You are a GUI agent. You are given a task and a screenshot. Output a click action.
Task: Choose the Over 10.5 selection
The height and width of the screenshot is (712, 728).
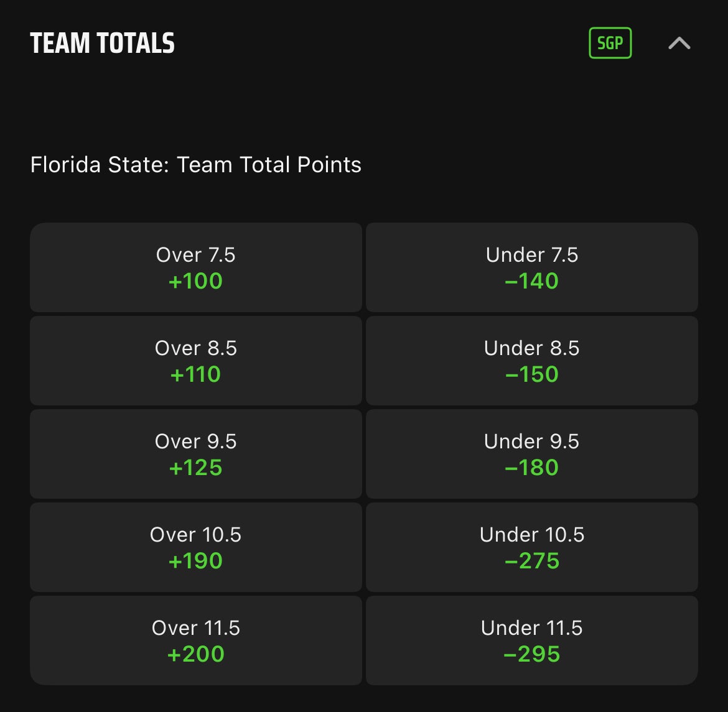click(x=195, y=547)
